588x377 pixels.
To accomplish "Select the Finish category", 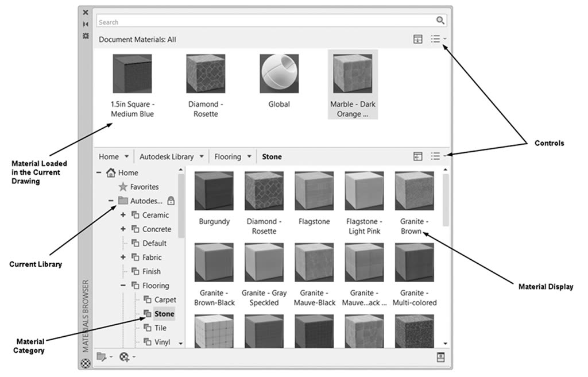I will (152, 271).
